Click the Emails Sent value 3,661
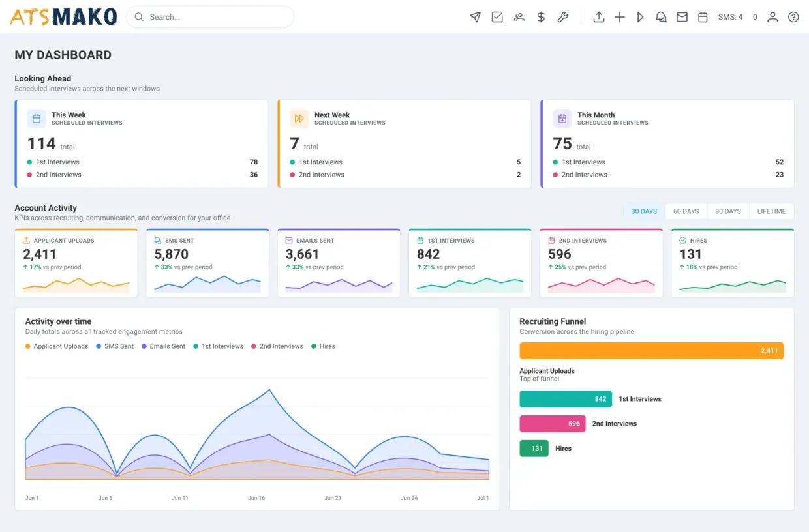 pyautogui.click(x=303, y=254)
